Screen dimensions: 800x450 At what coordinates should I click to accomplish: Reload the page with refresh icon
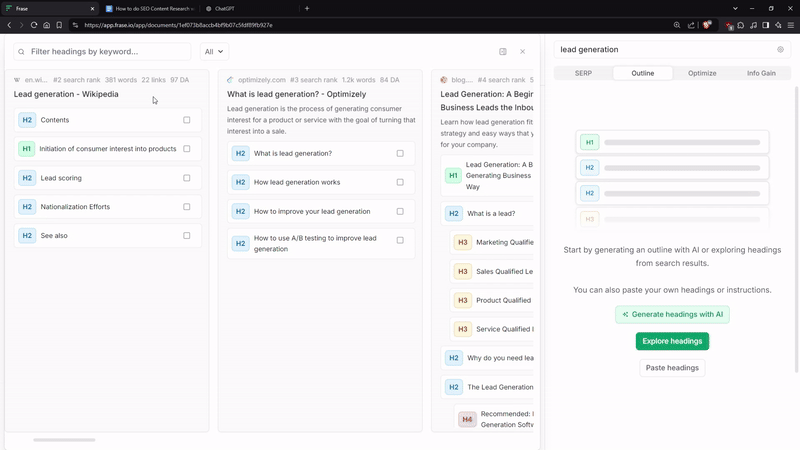tap(34, 25)
